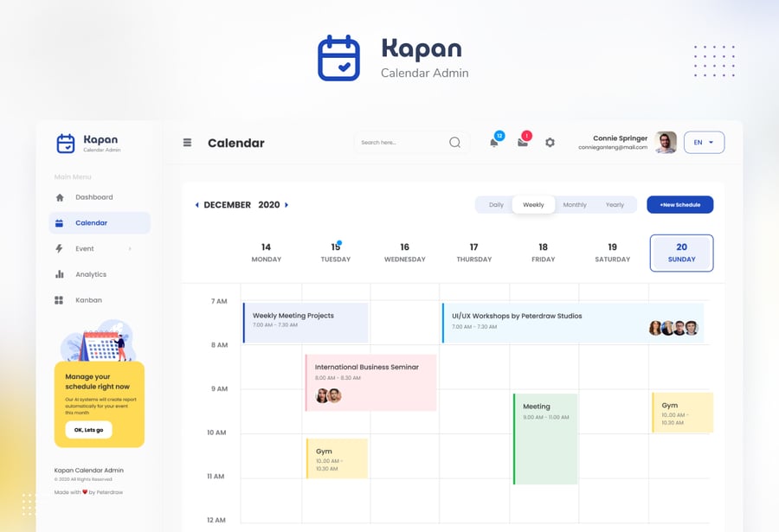Switch to the Monthly view

coord(575,205)
